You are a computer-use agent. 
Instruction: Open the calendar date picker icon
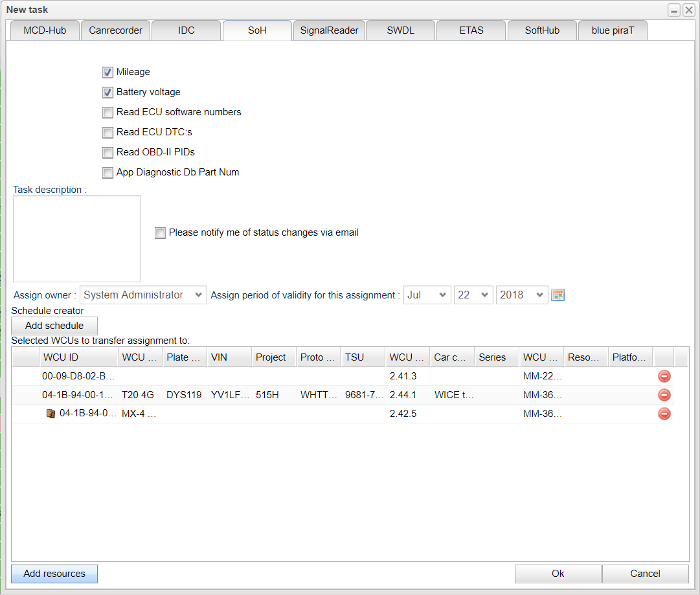click(558, 295)
